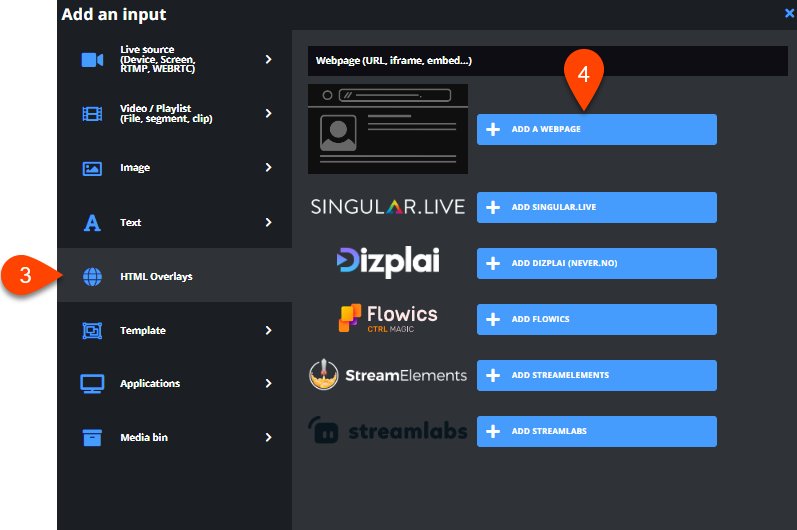Image resolution: width=797 pixels, height=530 pixels.
Task: Click the Applications monitor icon
Action: (x=92, y=384)
